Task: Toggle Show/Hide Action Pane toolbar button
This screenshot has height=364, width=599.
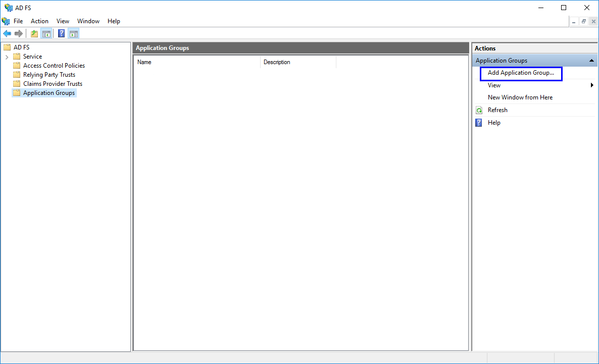Action: (74, 34)
